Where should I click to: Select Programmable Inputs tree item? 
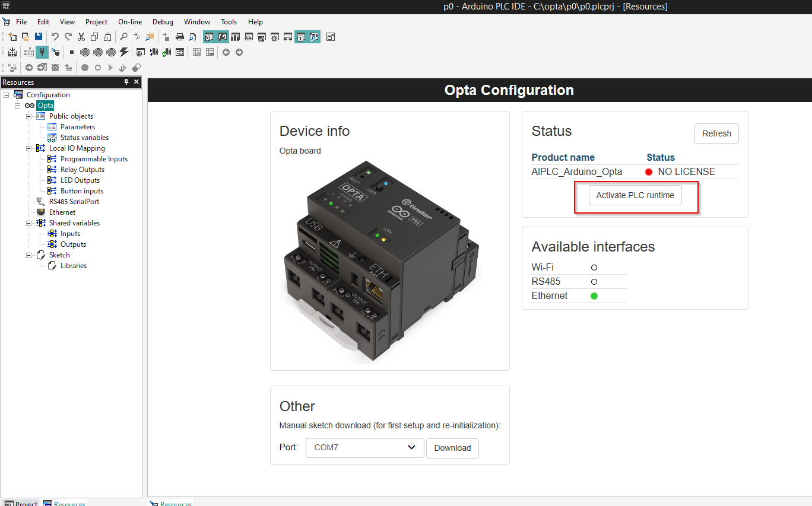pyautogui.click(x=94, y=159)
